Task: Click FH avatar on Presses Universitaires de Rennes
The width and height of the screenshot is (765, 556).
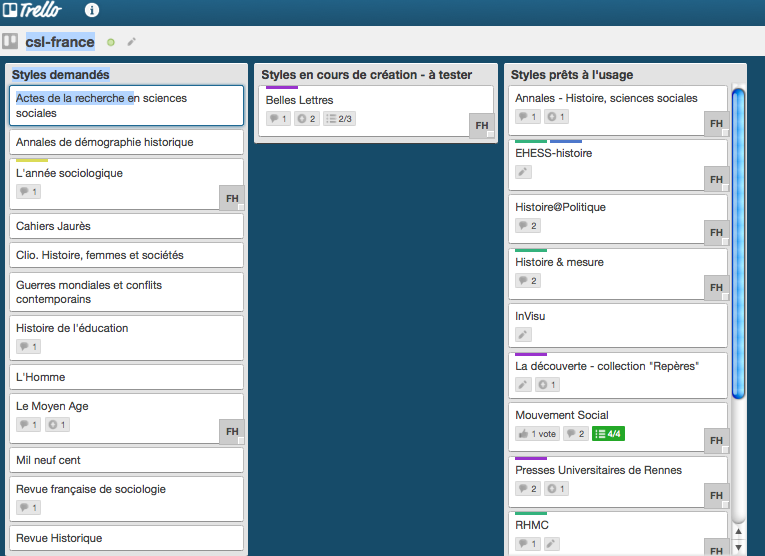Action: [716, 496]
